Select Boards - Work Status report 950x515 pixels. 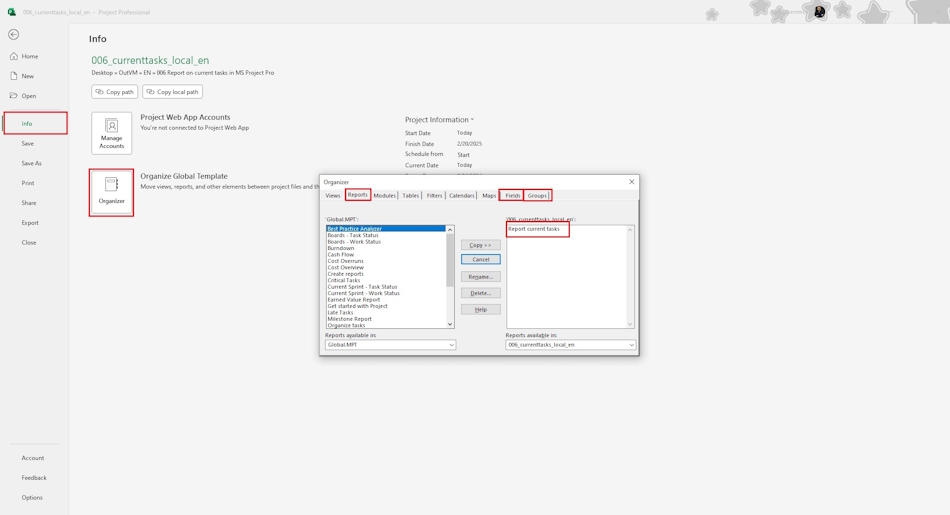pos(354,242)
